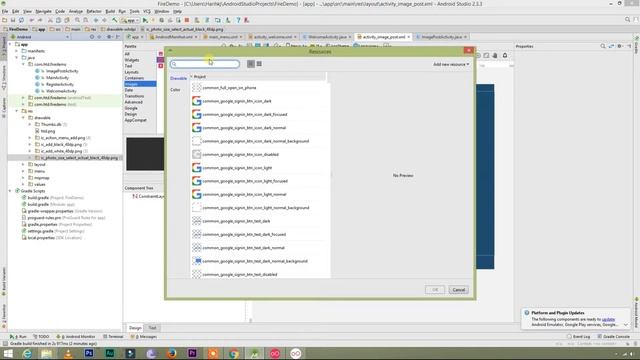Switch Resources dialog to list view
Image resolution: width=640 pixels, height=360 pixels.
251,64
